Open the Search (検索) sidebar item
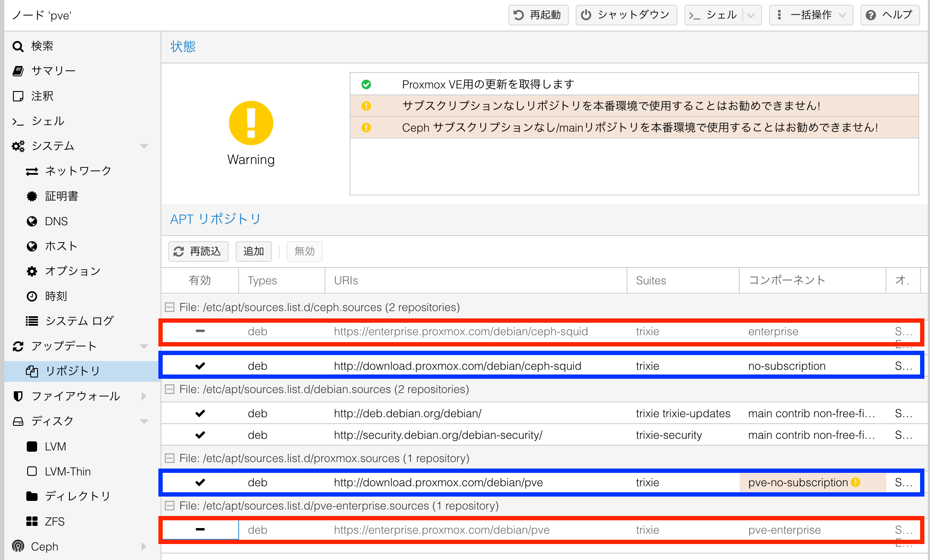 [82, 46]
